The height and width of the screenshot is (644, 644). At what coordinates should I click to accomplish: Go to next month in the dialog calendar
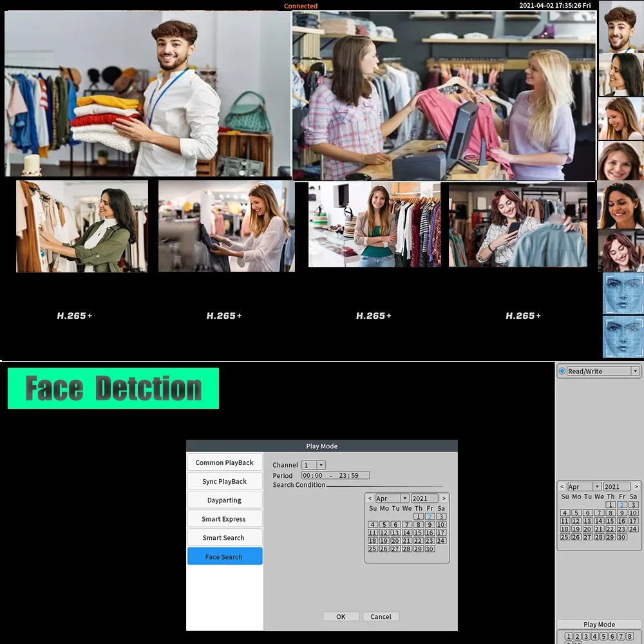pyautogui.click(x=444, y=498)
